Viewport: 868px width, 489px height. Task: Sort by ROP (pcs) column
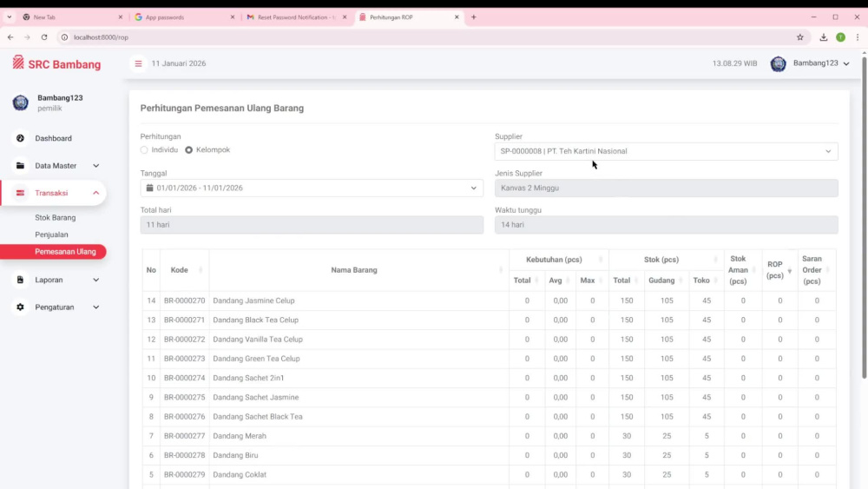click(x=779, y=270)
